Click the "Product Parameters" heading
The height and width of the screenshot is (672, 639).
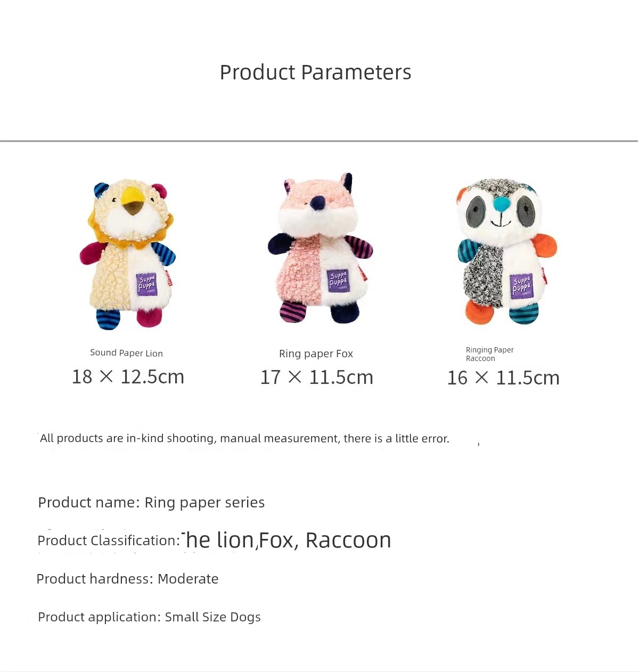pos(315,72)
